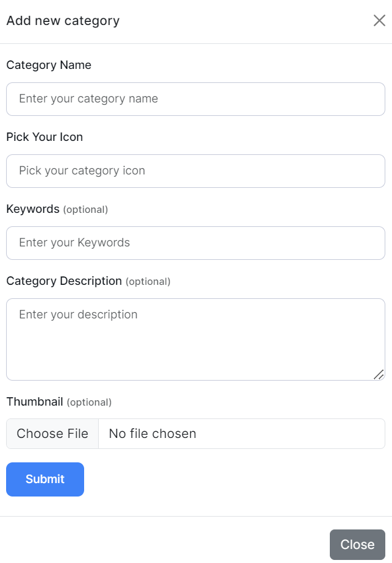Click the 'Thumbnail' label text

(x=35, y=402)
